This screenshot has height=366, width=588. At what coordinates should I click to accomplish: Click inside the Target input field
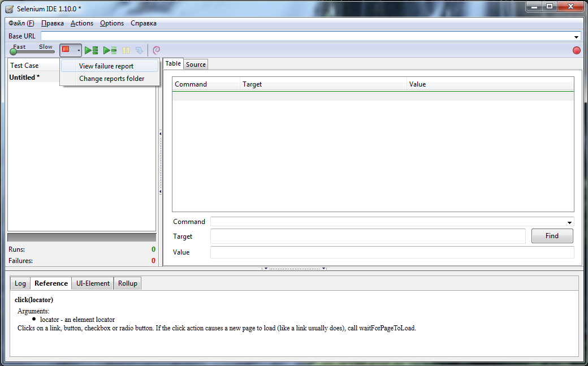[367, 236]
